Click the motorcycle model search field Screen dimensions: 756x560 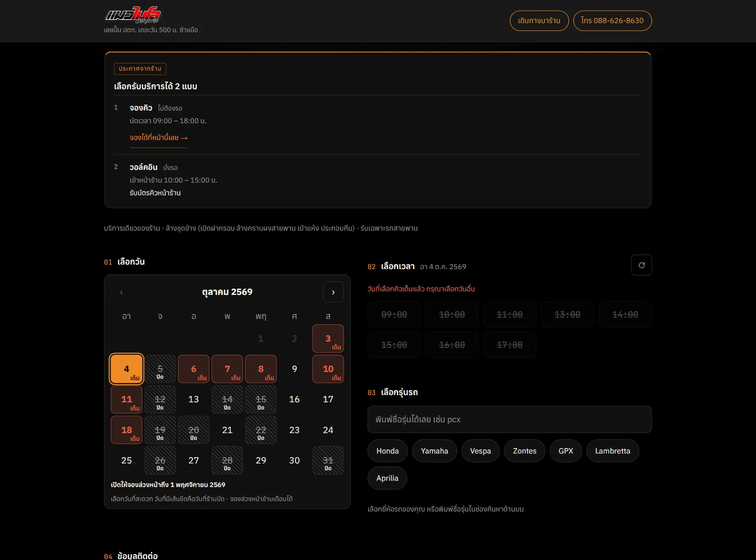509,420
